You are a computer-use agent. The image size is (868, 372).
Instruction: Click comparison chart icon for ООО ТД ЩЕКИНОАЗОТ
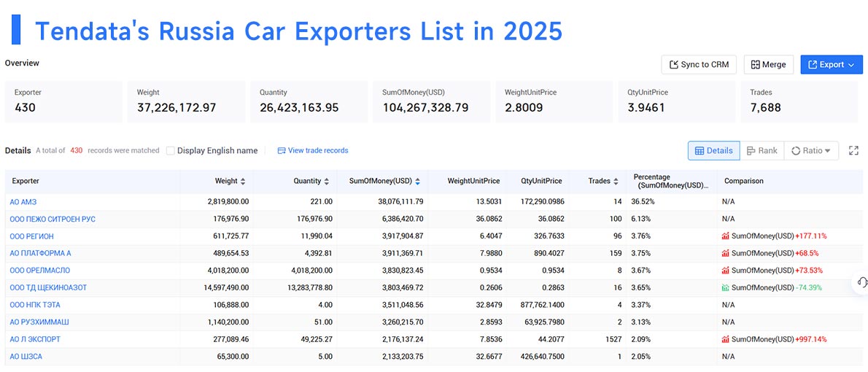pos(725,288)
